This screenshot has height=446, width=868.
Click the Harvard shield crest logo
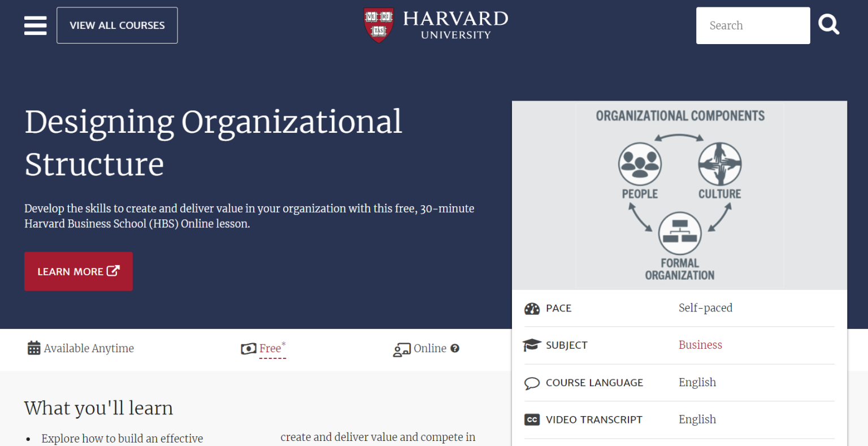377,25
